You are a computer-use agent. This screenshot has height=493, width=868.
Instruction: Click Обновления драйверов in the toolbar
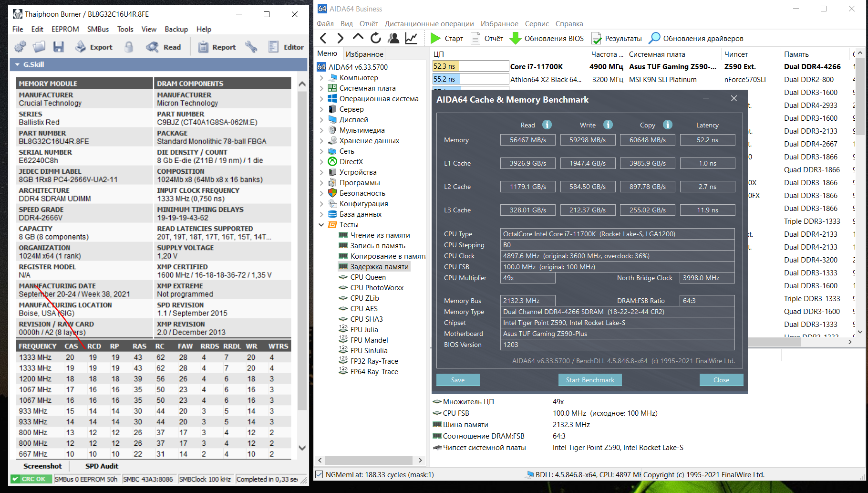point(696,38)
